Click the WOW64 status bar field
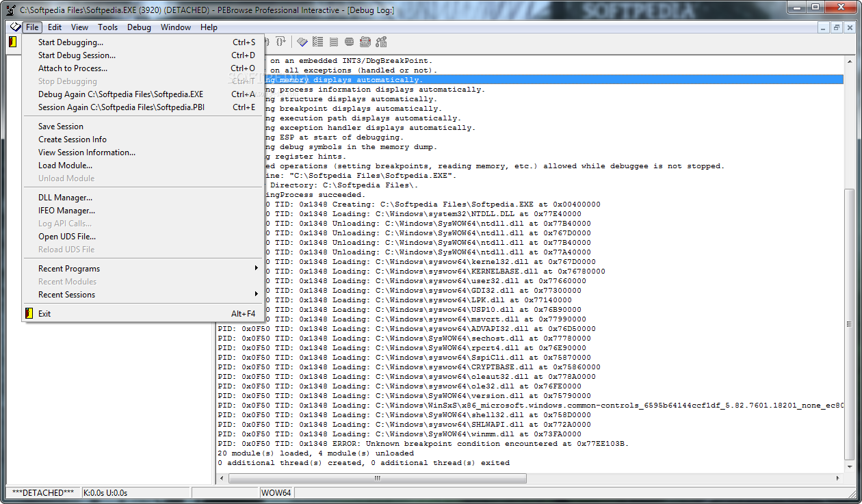Viewport: 862px width, 504px height. tap(276, 492)
